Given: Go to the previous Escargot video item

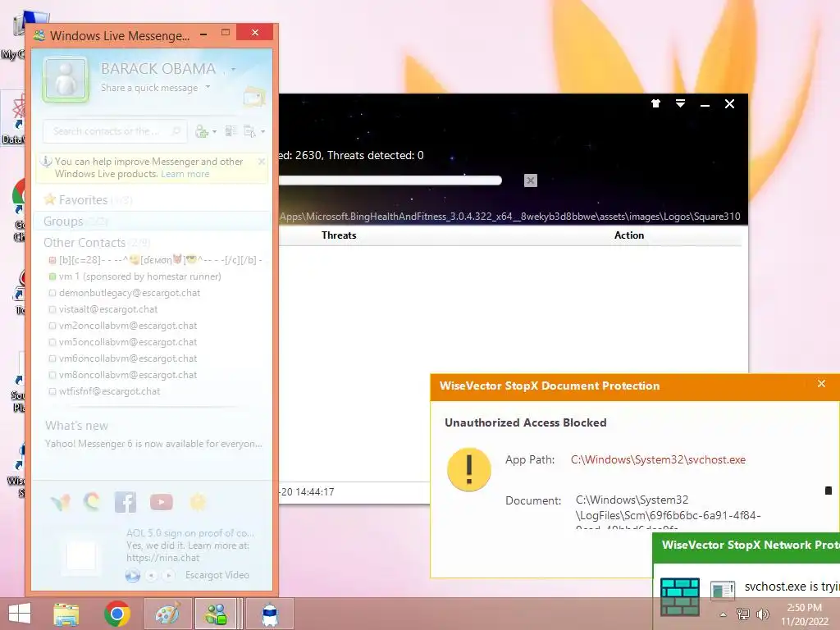Looking at the screenshot, I should [x=151, y=575].
